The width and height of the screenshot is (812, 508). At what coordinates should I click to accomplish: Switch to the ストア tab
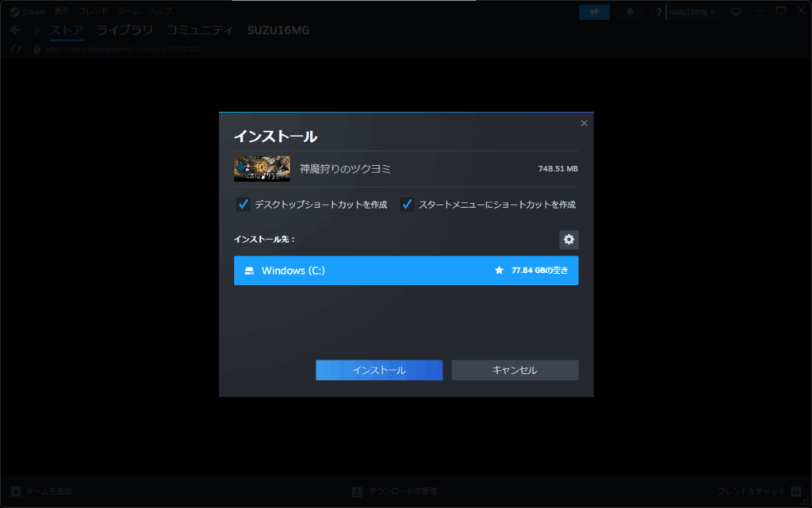tap(67, 30)
